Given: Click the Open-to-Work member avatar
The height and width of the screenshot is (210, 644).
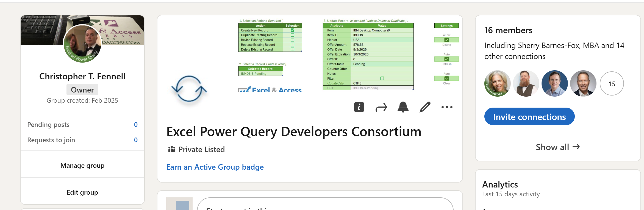Looking at the screenshot, I should click(498, 83).
